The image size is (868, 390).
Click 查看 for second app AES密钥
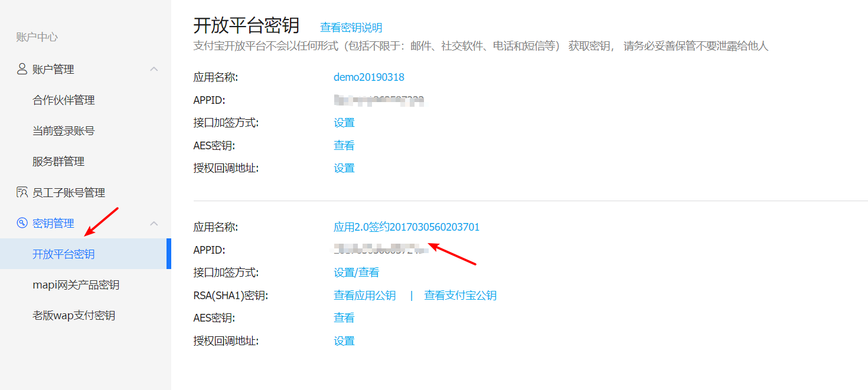pos(344,318)
